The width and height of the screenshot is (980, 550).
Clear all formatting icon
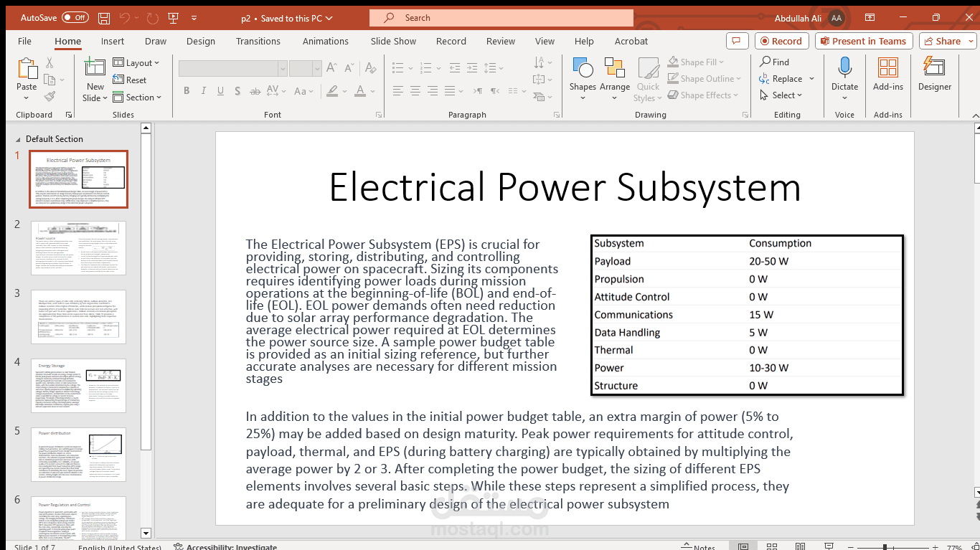(x=370, y=68)
